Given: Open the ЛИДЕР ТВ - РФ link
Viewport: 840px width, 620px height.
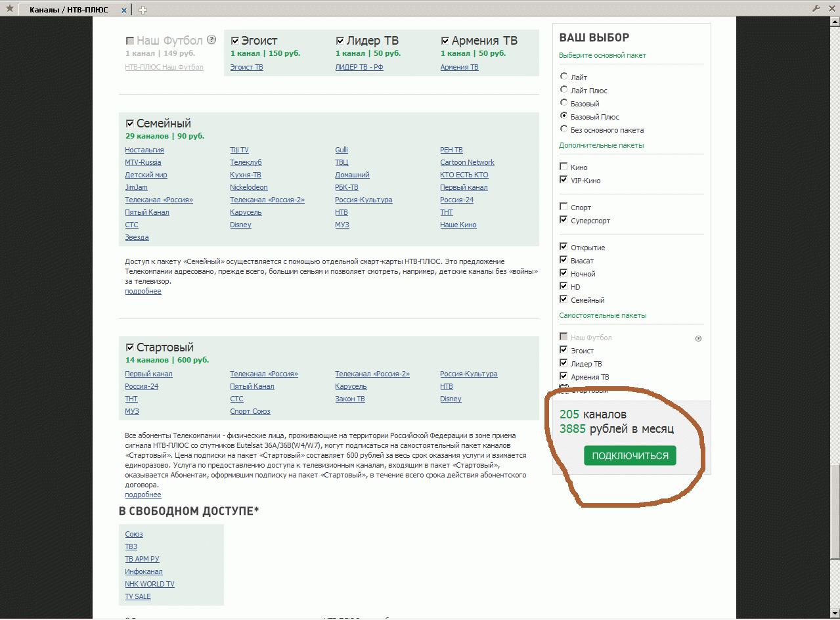Looking at the screenshot, I should click(x=359, y=67).
